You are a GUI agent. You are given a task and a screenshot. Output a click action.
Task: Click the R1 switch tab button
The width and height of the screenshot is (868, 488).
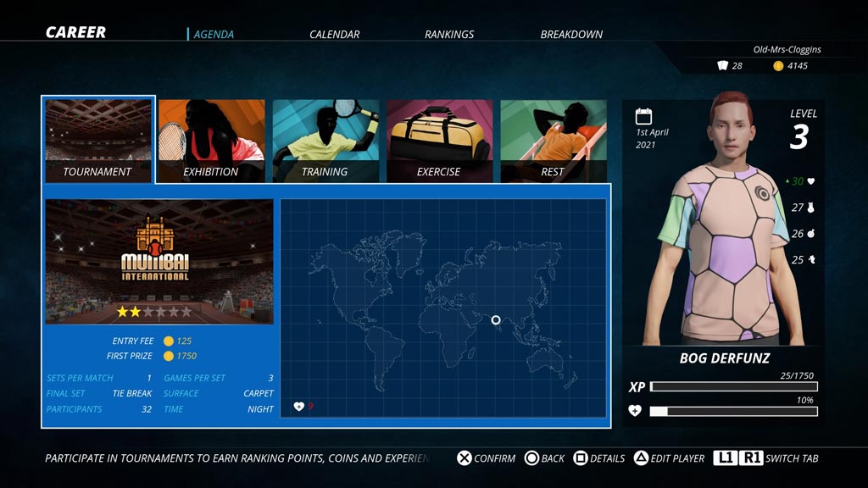pyautogui.click(x=751, y=457)
